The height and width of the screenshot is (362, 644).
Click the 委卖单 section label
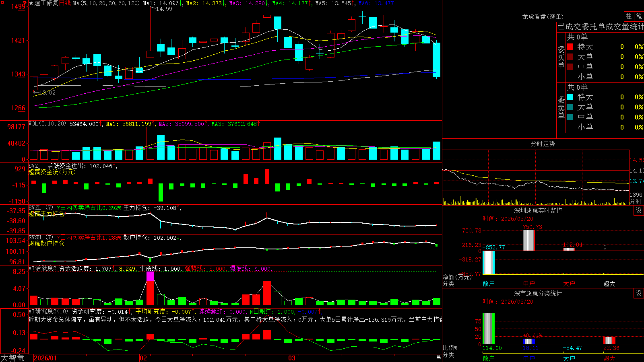coord(561,107)
